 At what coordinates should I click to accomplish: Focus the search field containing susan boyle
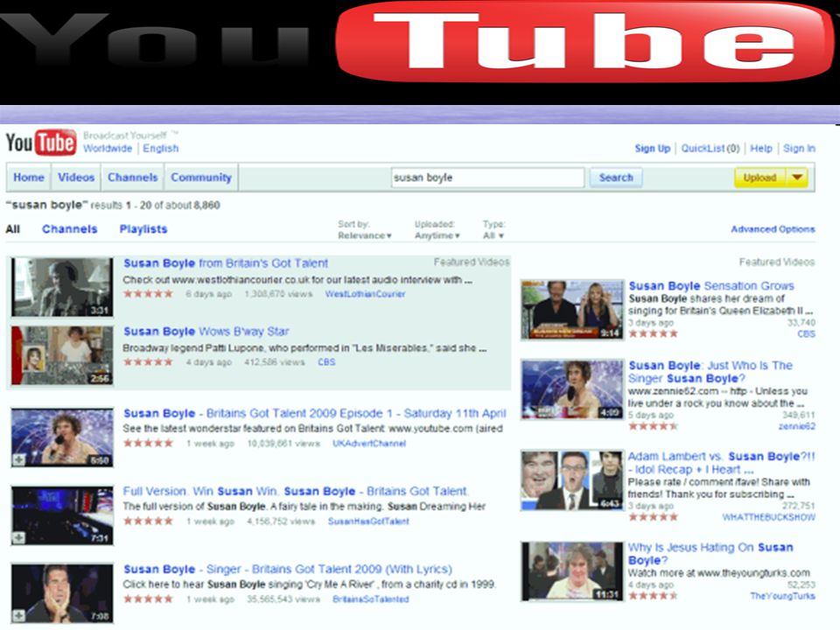pos(487,178)
